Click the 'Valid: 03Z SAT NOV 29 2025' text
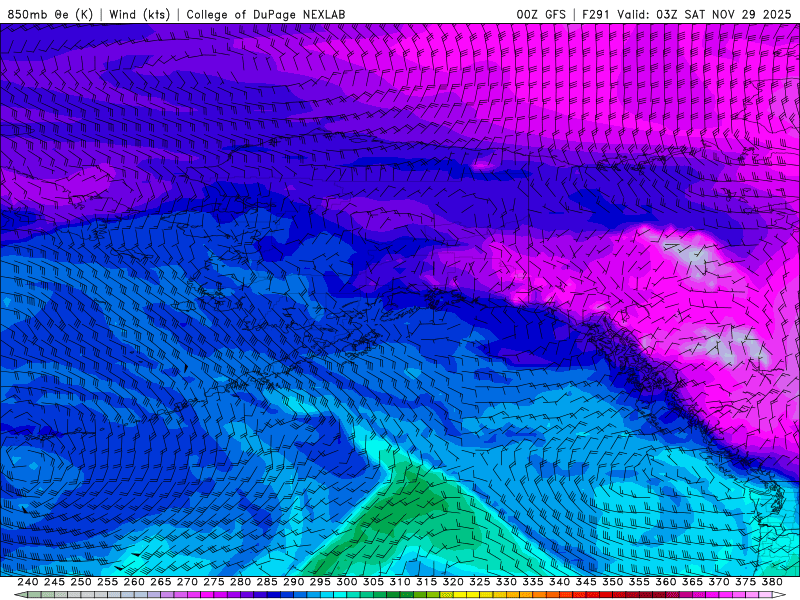This screenshot has width=800, height=600. pos(704,14)
